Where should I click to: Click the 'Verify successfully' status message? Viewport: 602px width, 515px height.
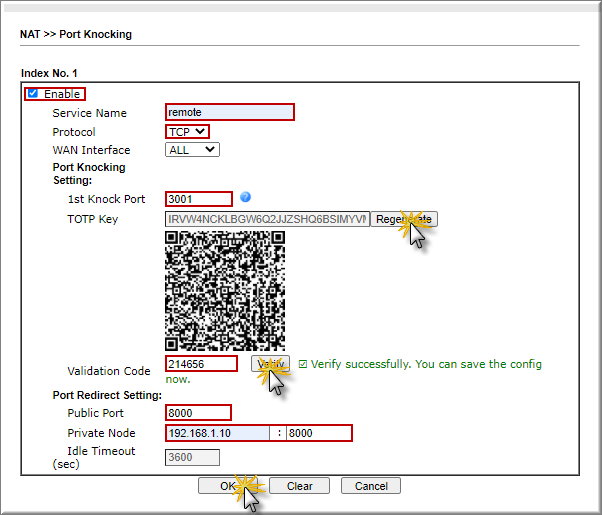click(353, 371)
